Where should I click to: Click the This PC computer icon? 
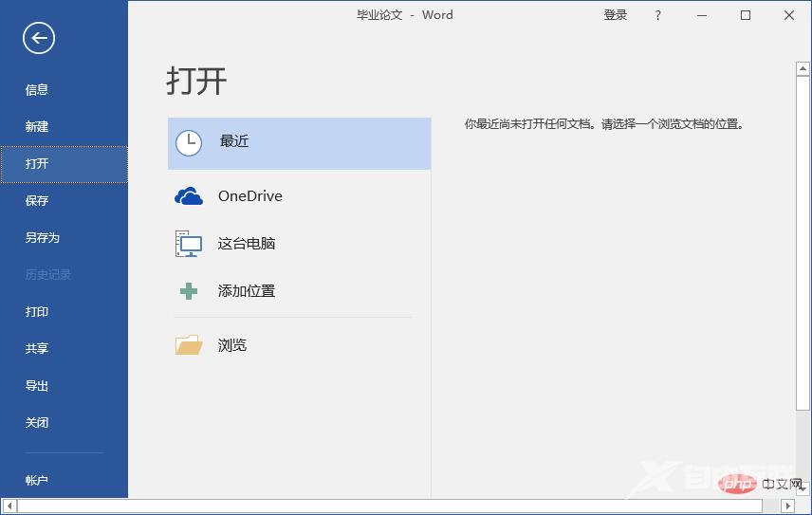(189, 244)
